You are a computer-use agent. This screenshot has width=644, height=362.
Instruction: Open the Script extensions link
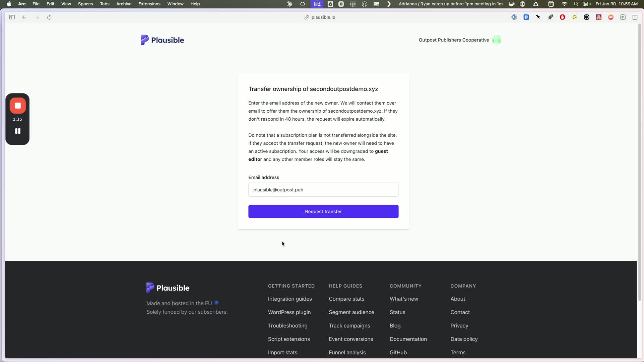click(289, 339)
